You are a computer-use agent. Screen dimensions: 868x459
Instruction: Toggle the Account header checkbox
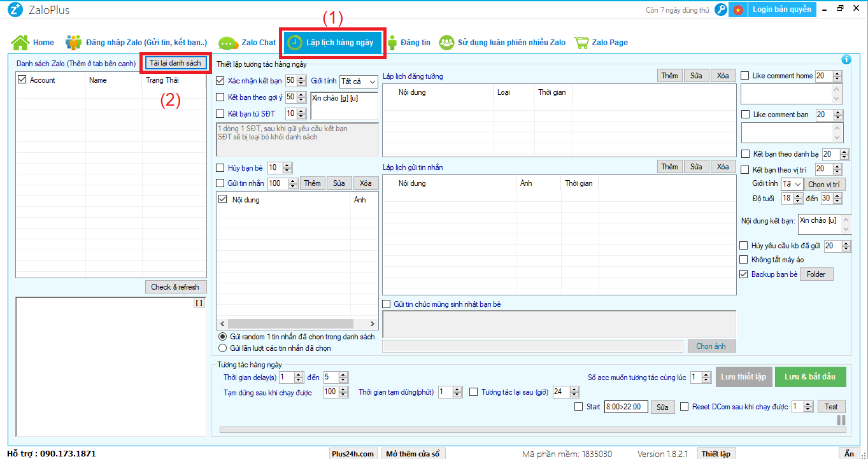pos(22,80)
